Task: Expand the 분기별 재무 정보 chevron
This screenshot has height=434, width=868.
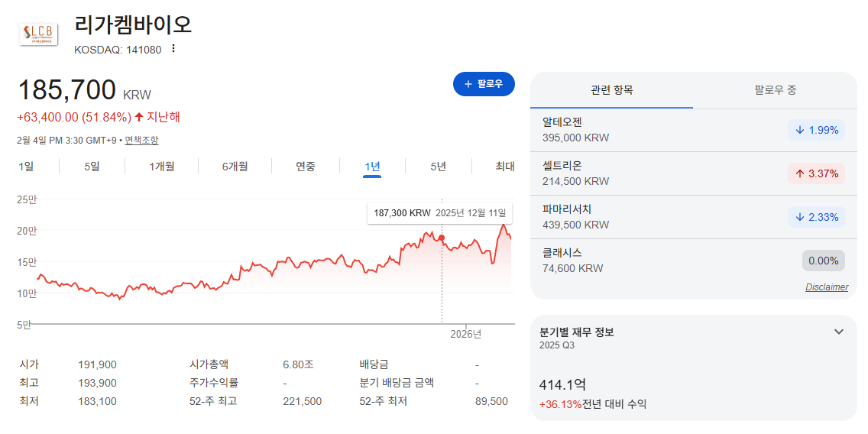Action: click(839, 332)
